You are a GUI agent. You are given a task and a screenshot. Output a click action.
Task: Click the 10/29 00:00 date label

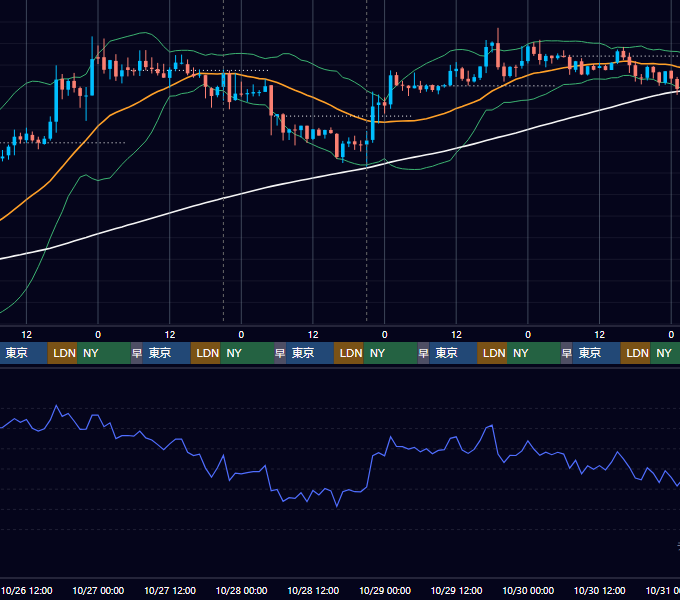(385, 590)
